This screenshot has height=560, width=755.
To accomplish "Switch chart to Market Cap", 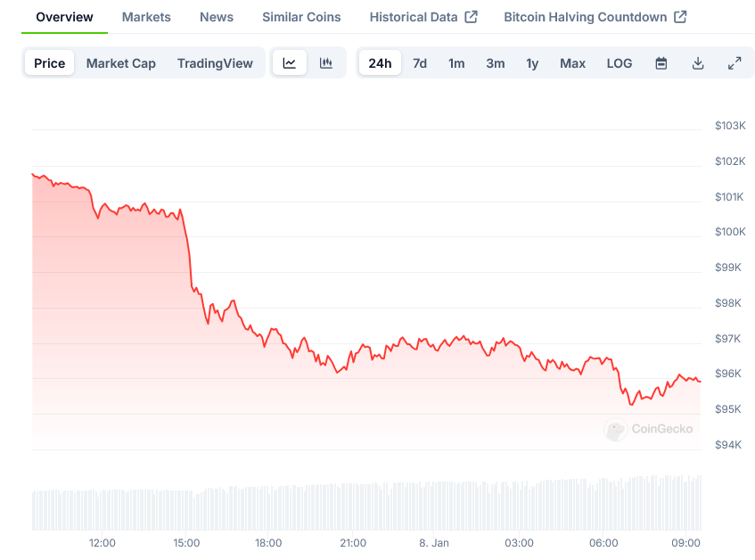I will [x=120, y=63].
